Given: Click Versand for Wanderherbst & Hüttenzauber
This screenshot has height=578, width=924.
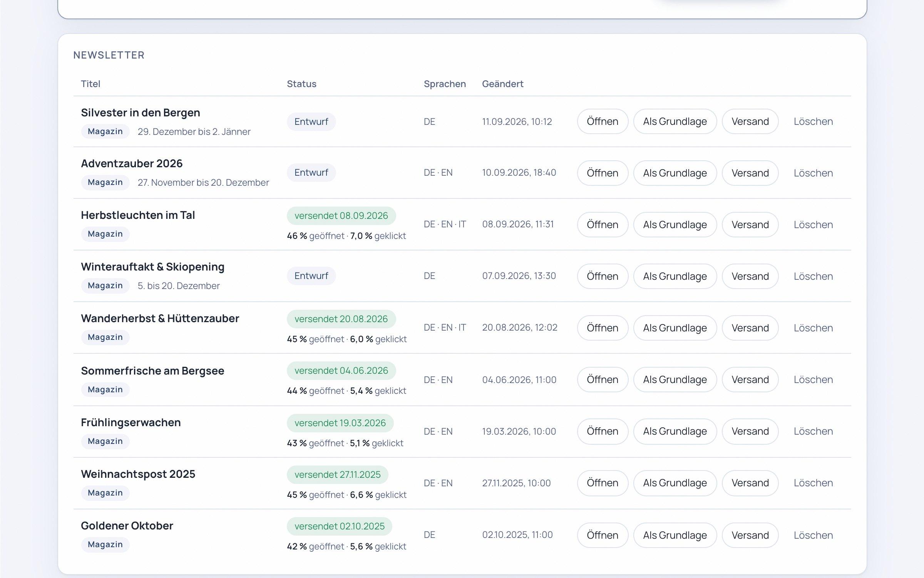Looking at the screenshot, I should (x=750, y=328).
